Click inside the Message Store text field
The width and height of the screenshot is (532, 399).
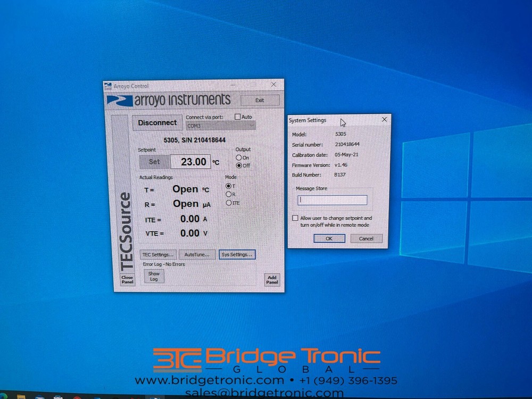[332, 199]
